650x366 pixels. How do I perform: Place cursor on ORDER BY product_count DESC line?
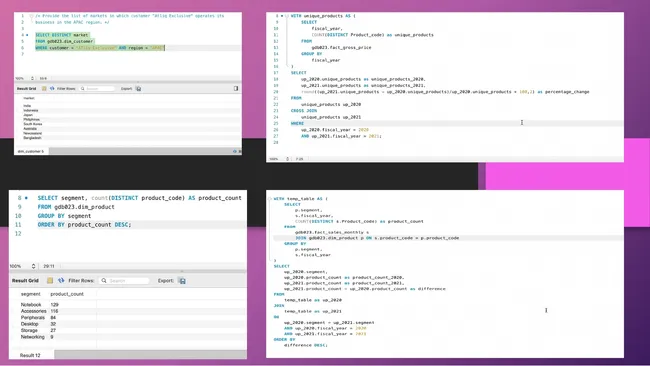(84, 225)
